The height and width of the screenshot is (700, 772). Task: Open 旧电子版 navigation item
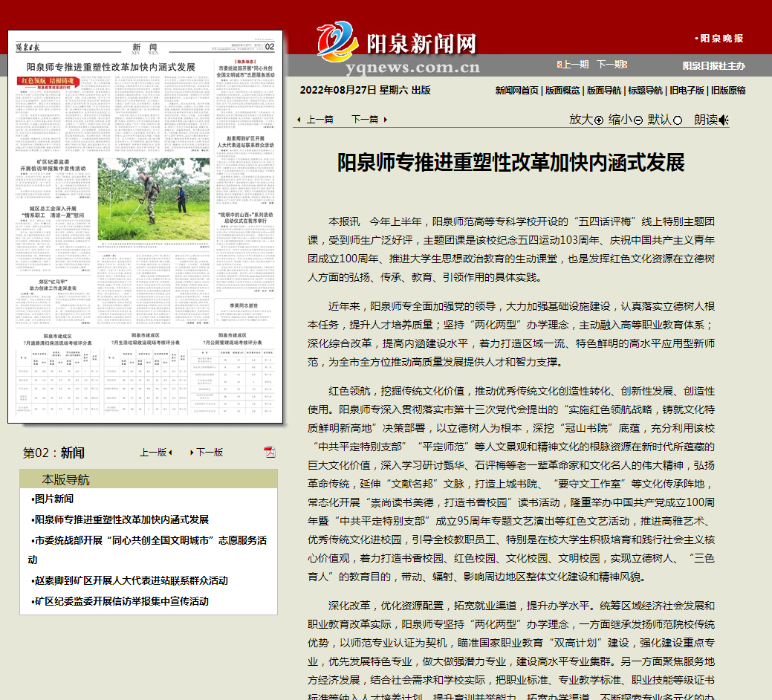coord(687,91)
